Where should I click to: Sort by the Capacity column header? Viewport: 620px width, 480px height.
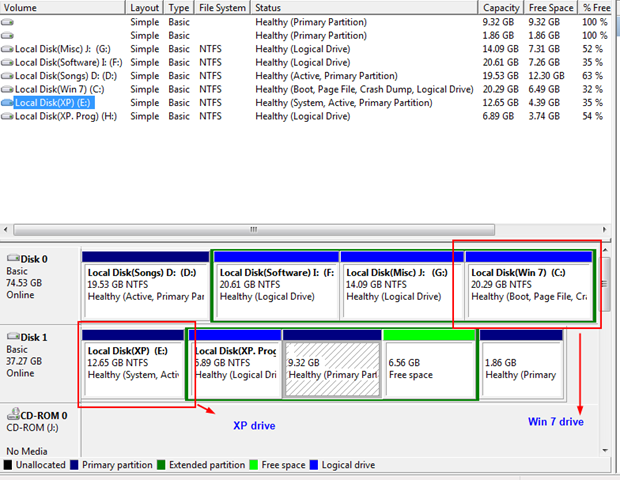click(501, 8)
